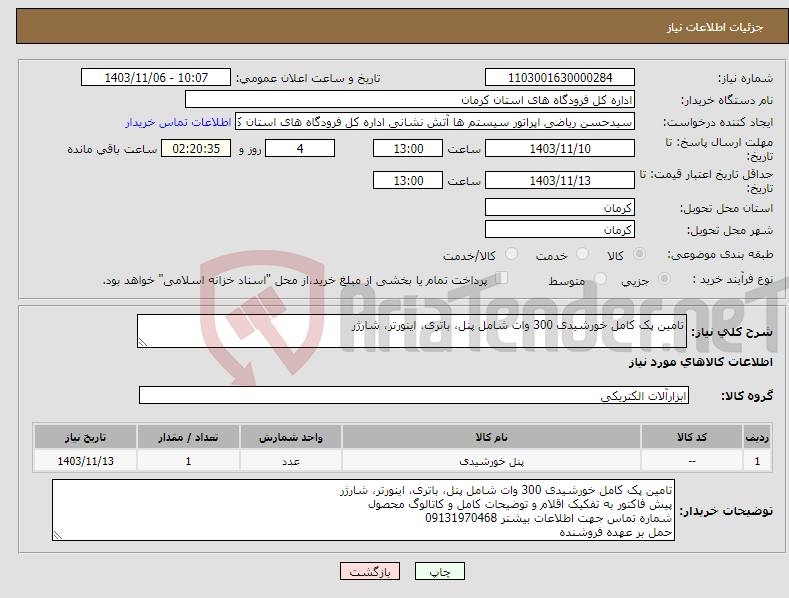Click the نوع فرآیند خرید label
The width and height of the screenshot is (789, 598).
point(733,279)
